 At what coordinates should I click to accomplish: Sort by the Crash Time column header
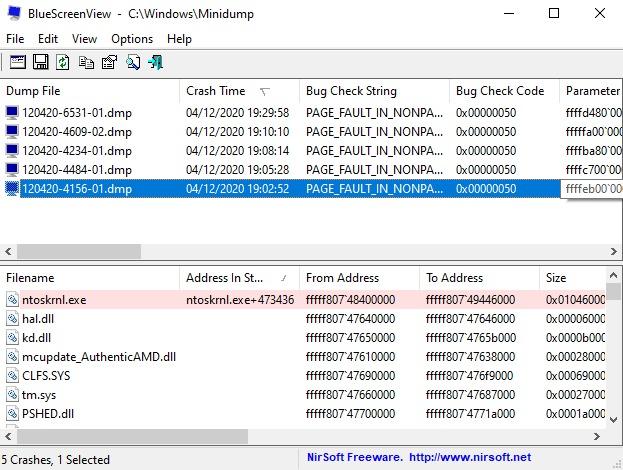click(x=240, y=91)
